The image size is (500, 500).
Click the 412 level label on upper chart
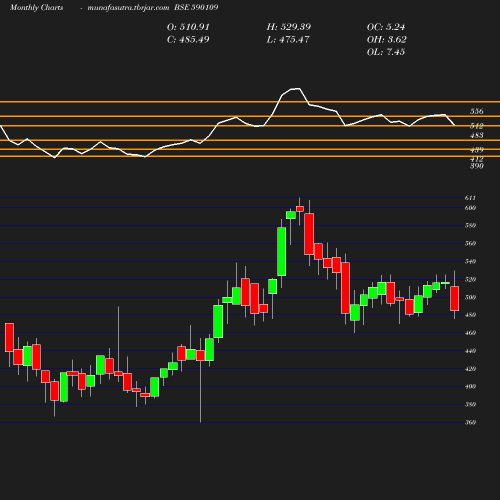pyautogui.click(x=476, y=159)
